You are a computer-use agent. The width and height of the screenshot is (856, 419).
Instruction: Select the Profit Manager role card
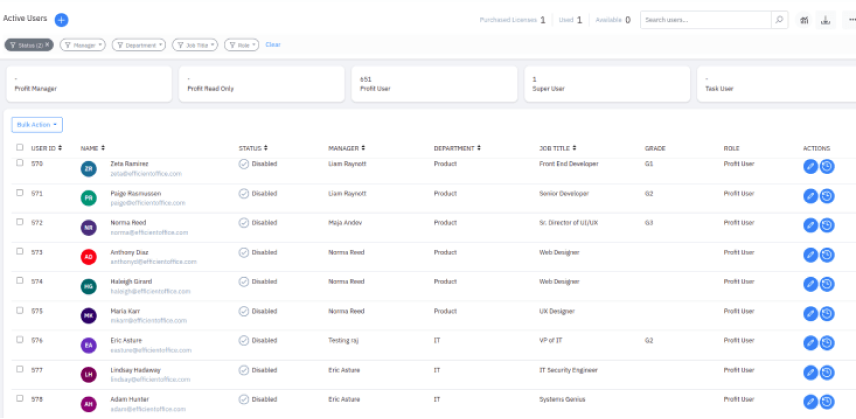pos(89,84)
